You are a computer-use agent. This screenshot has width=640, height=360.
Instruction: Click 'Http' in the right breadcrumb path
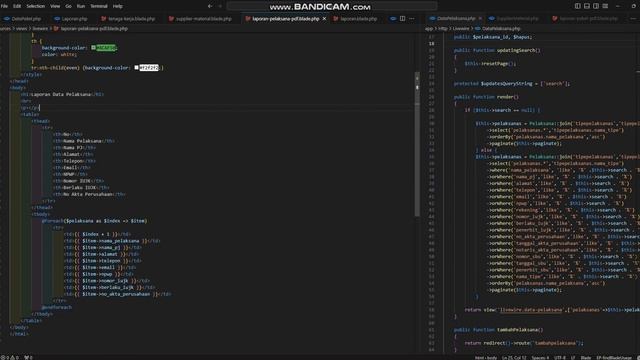(443, 29)
